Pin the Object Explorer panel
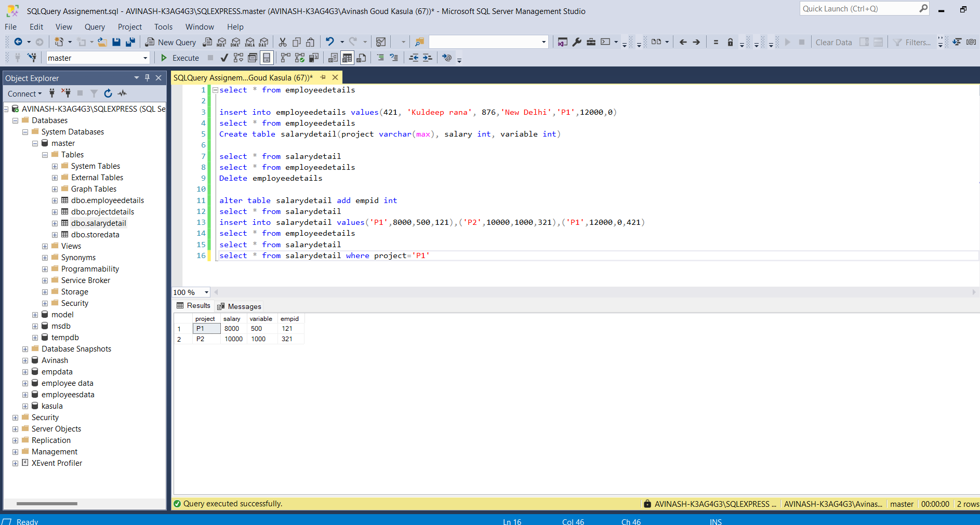Image resolution: width=980 pixels, height=525 pixels. click(x=148, y=78)
